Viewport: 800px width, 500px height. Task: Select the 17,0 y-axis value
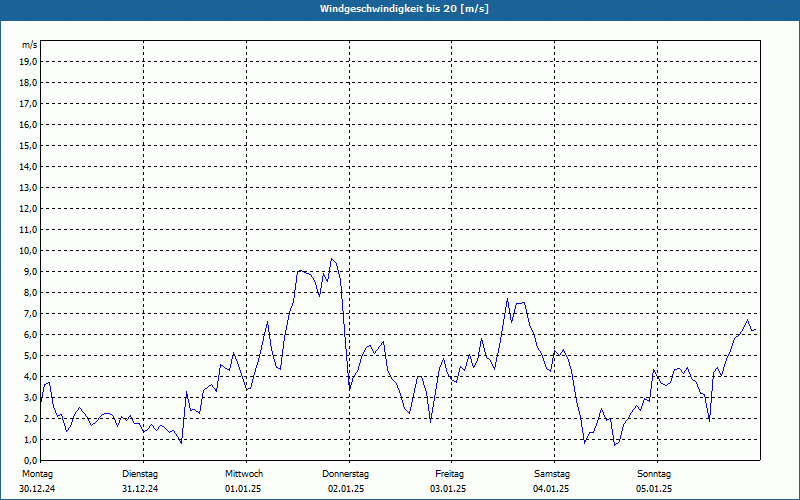click(28, 104)
